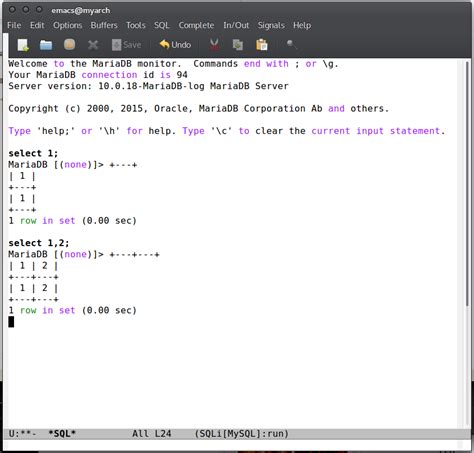The height and width of the screenshot is (453, 474).
Task: Open the Options menu
Action: (x=68, y=25)
